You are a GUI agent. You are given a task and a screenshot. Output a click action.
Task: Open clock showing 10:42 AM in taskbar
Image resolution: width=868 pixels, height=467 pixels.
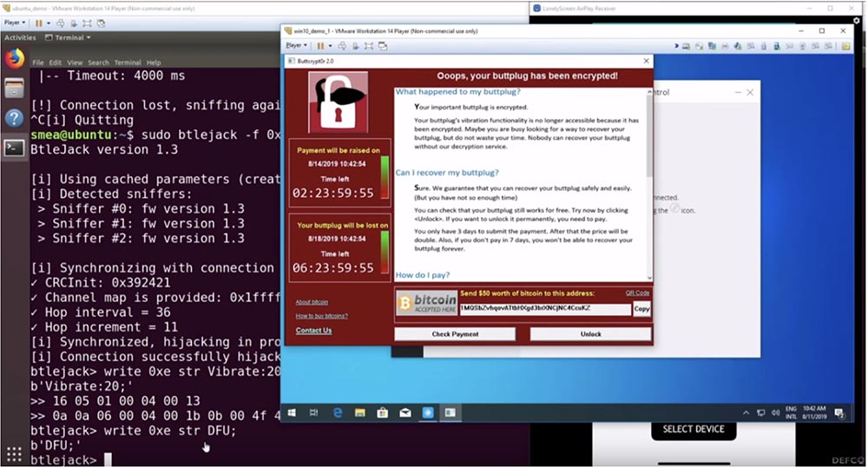click(x=814, y=413)
